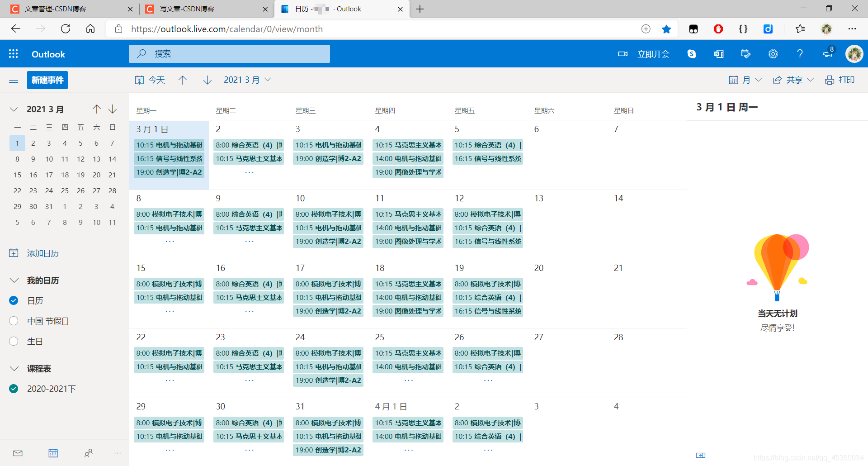Select the March 13 day cell
The height and width of the screenshot is (466, 868).
click(567, 224)
